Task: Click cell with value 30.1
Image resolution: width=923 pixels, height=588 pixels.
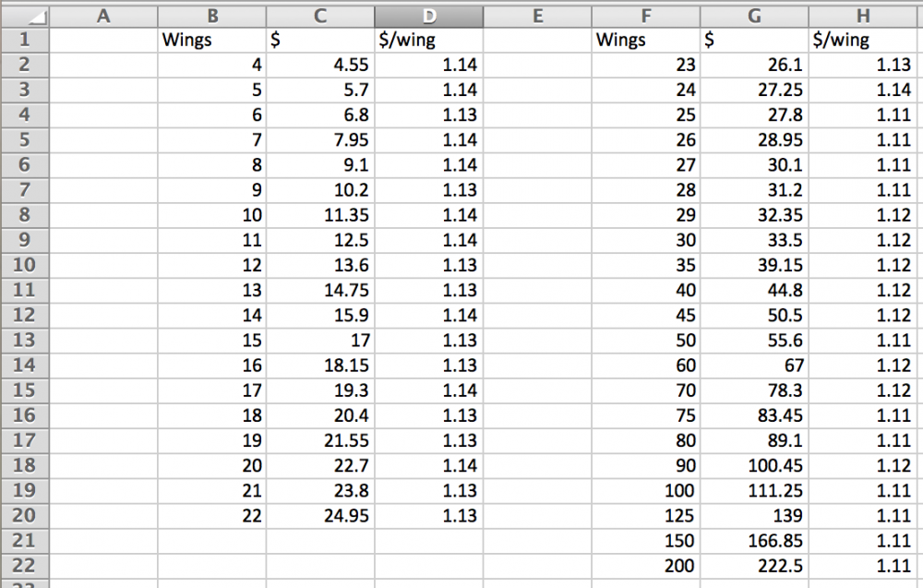Action: coord(754,165)
